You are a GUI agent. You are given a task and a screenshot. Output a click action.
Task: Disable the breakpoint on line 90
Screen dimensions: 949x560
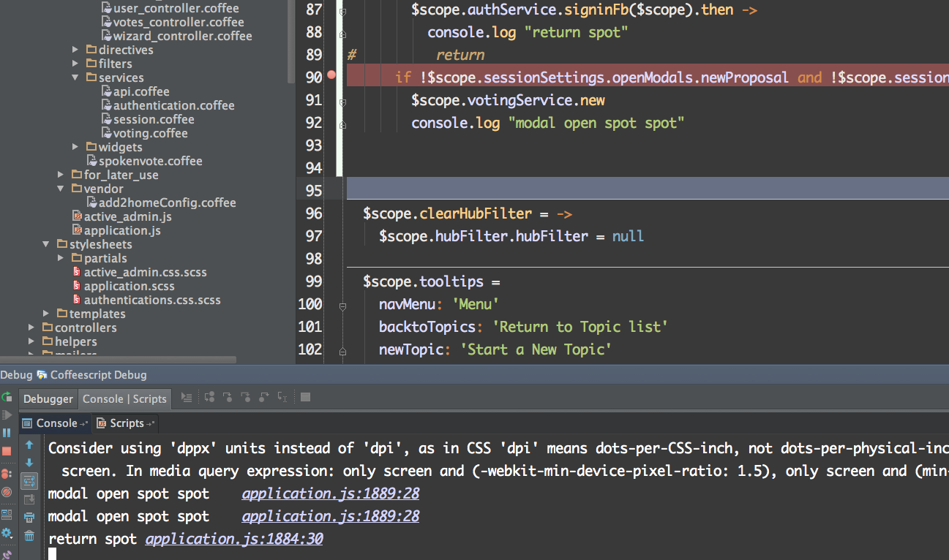coord(331,75)
